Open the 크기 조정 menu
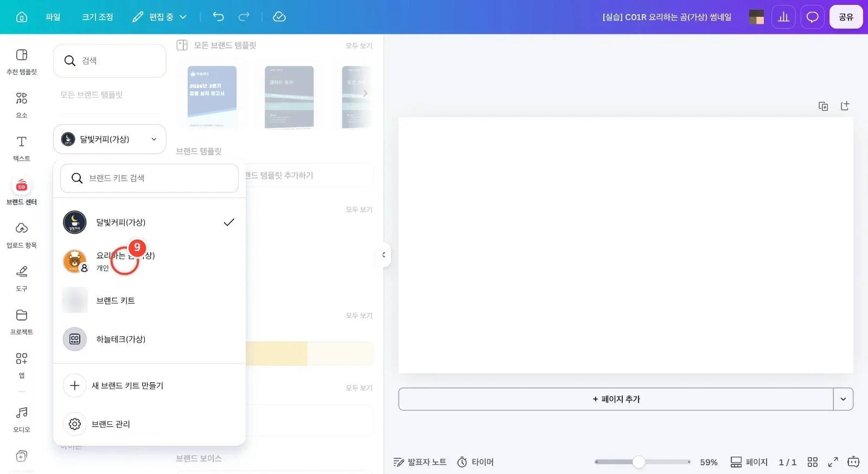Viewport: 868px width, 474px height. pyautogui.click(x=98, y=17)
